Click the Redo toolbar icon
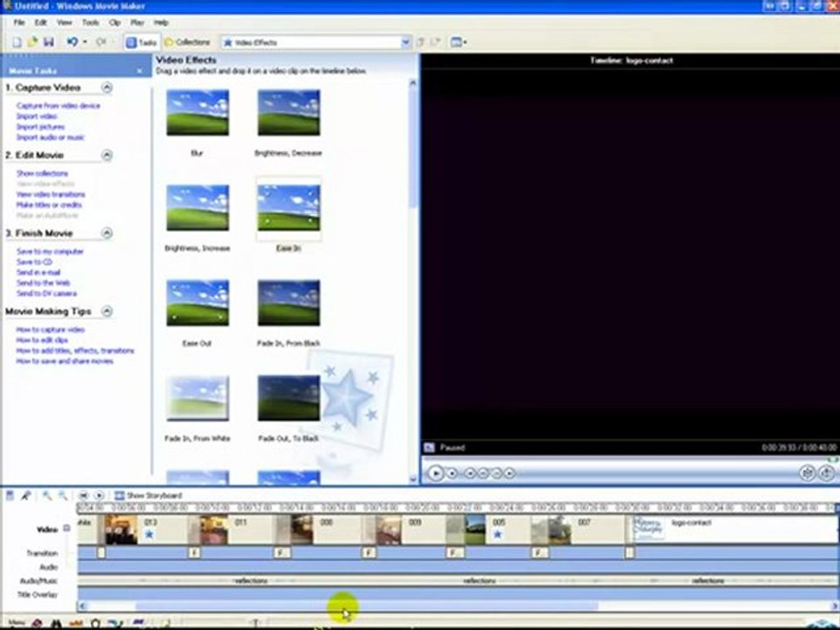 [x=101, y=42]
